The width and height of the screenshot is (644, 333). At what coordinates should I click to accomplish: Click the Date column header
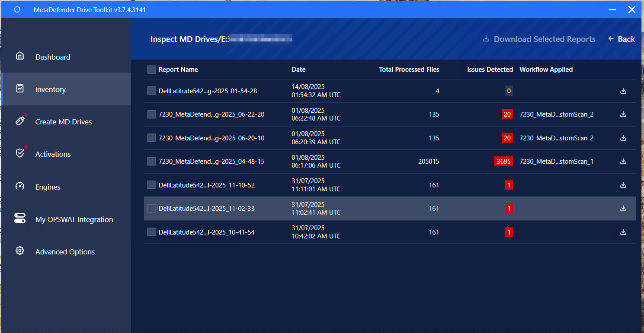pos(298,70)
